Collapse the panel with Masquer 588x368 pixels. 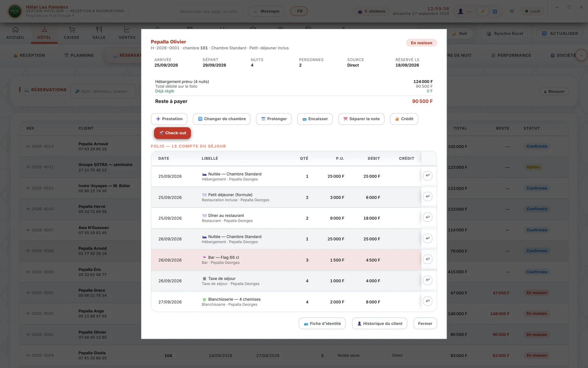tap(554, 91)
